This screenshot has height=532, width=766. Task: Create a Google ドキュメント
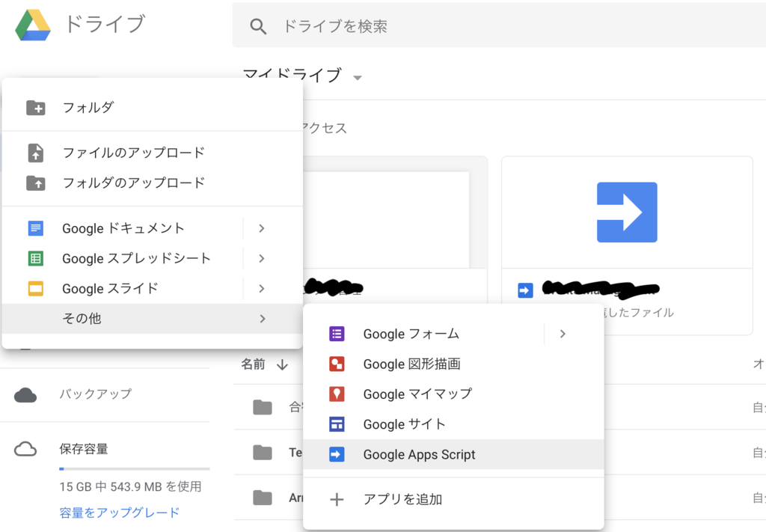point(123,228)
